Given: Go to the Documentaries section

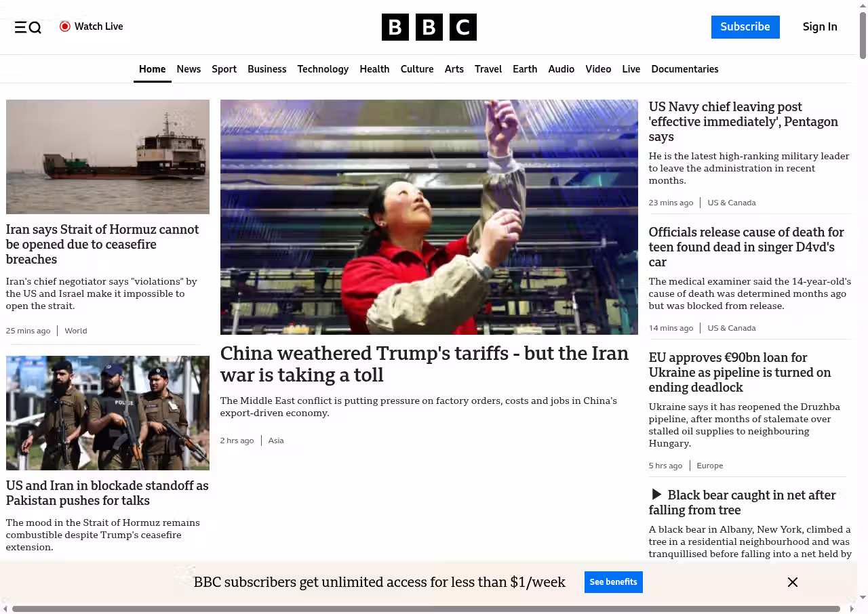Looking at the screenshot, I should 684,69.
